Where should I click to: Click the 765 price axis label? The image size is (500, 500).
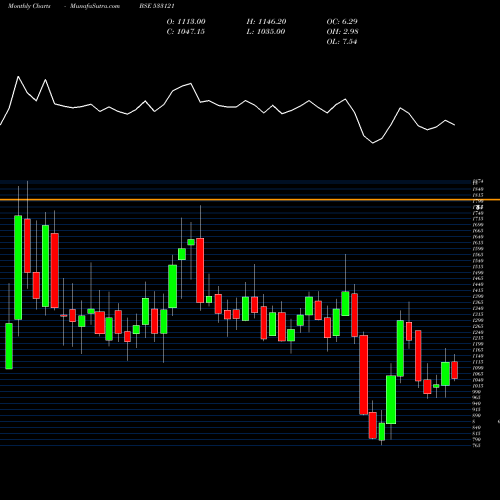[x=477, y=445]
